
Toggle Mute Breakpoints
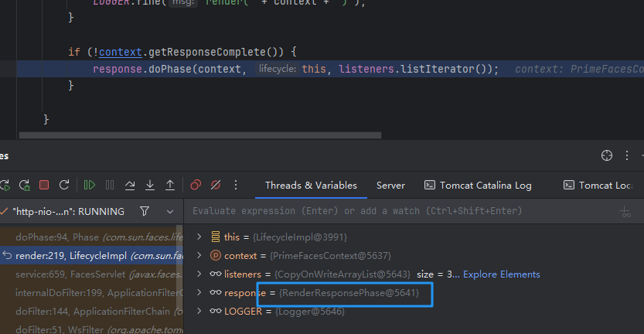[216, 186]
